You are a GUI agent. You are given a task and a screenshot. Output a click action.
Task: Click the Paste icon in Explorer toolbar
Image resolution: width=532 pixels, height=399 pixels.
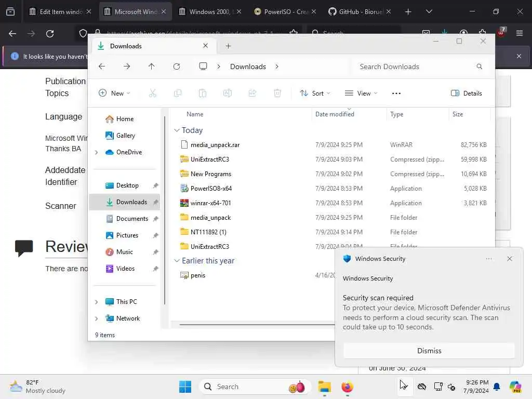coord(203,94)
